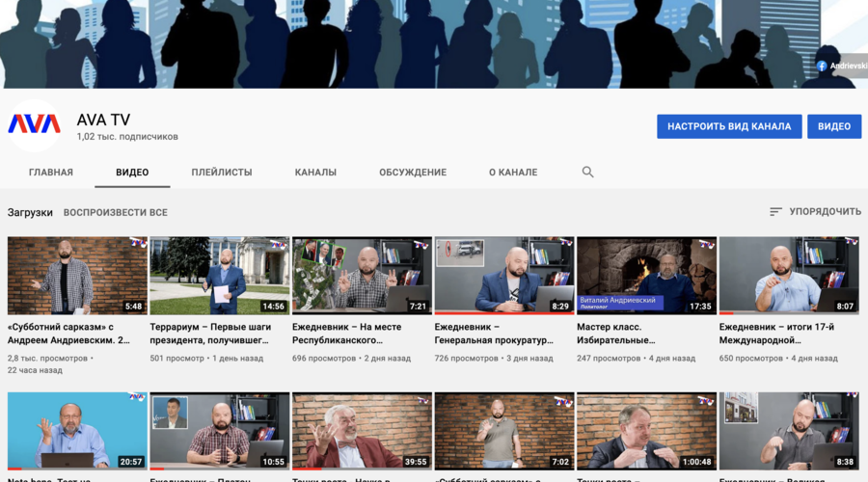Screen dimensions: 868x482
Task: Click title Мастер класс. Избирательные…
Action: pyautogui.click(x=616, y=334)
